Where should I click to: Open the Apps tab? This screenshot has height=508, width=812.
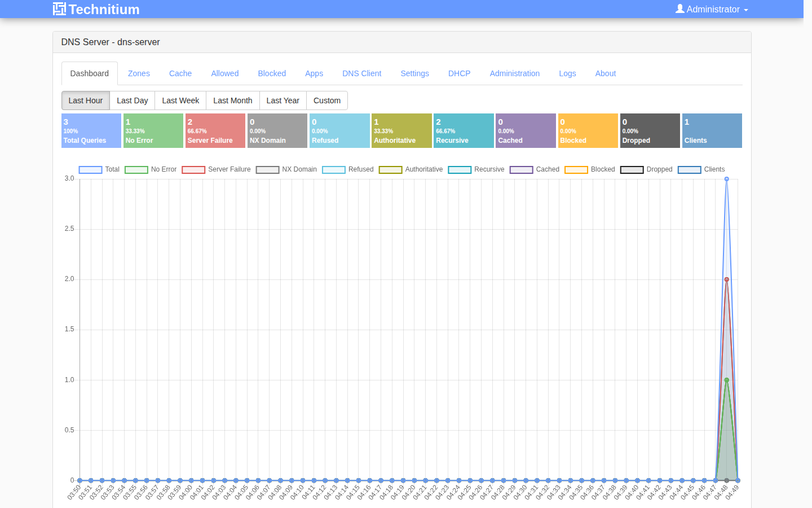pos(314,73)
